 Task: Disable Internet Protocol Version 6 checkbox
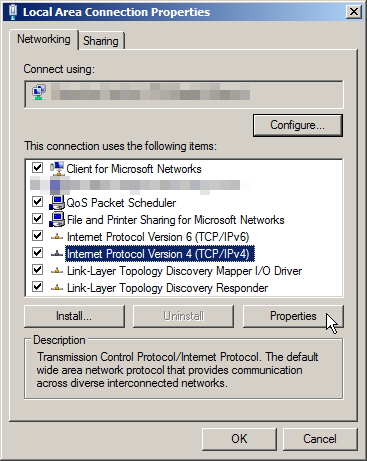37,236
